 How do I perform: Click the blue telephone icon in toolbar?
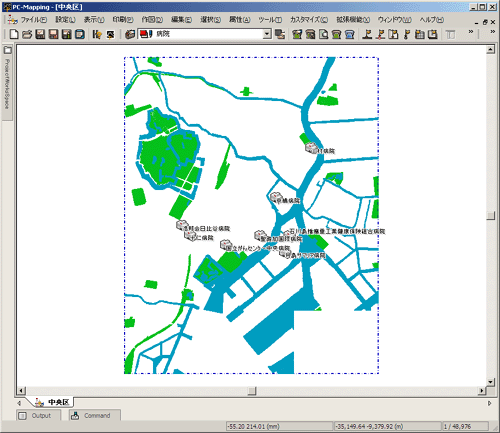click(350, 34)
